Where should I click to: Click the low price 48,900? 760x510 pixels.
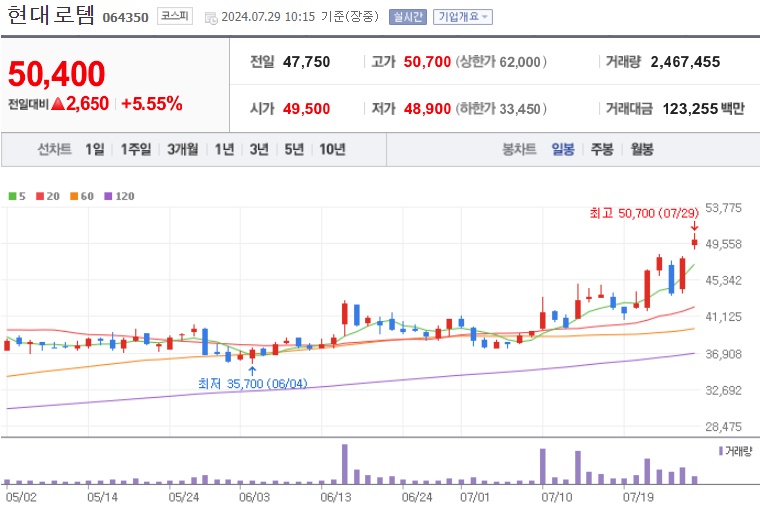pyautogui.click(x=427, y=109)
